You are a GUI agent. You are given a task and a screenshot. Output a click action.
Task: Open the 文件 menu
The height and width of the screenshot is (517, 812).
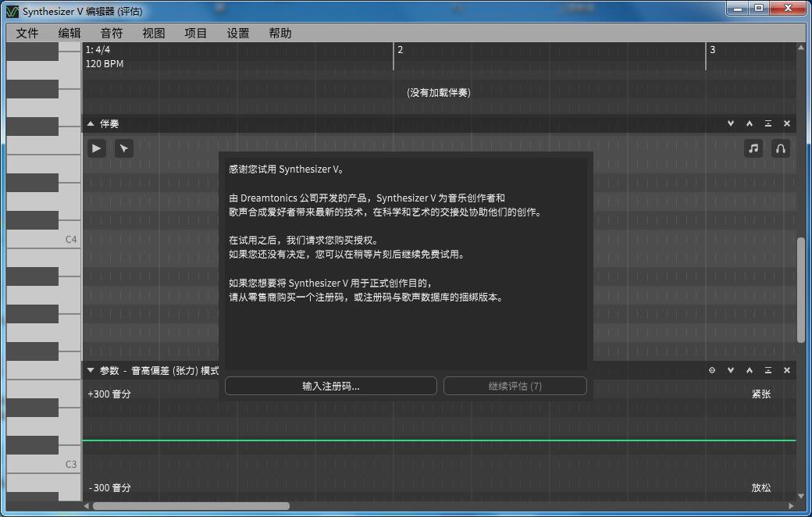(27, 33)
